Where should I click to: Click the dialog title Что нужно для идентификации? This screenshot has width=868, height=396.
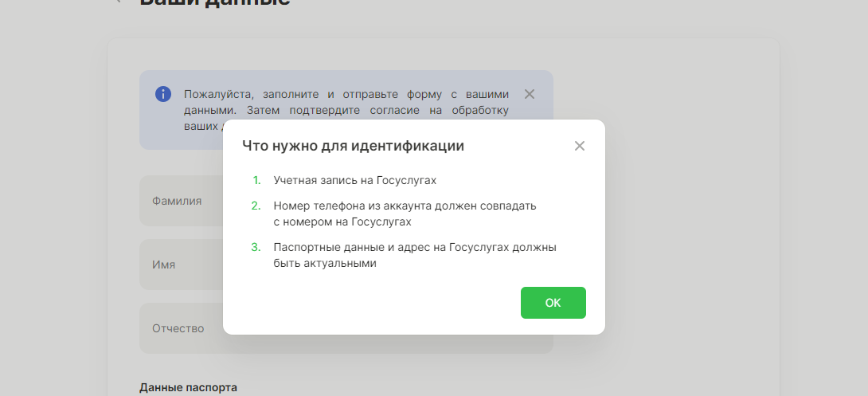pyautogui.click(x=354, y=147)
